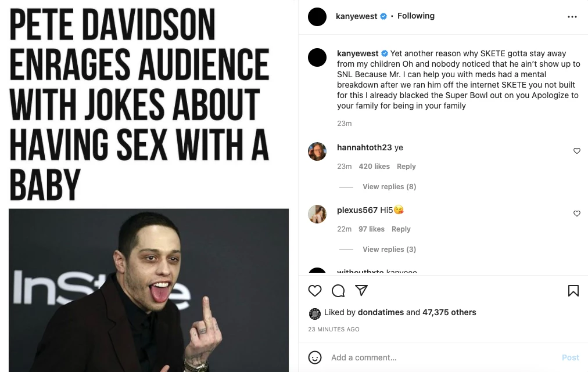
Task: Reply to hannahtoth23's comment
Action: [406, 167]
